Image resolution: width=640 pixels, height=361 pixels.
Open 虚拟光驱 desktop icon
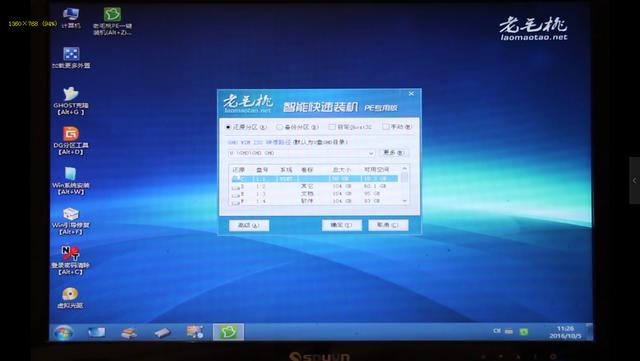(x=70, y=298)
